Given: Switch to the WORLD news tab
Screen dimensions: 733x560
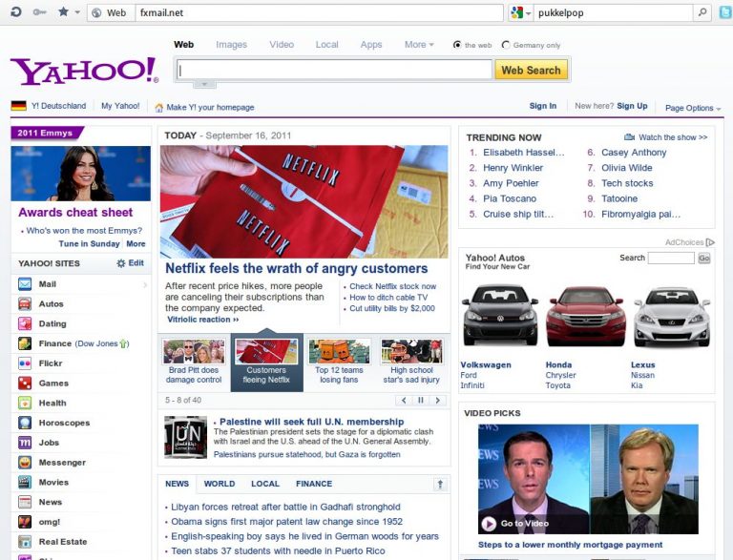Looking at the screenshot, I should [220, 484].
